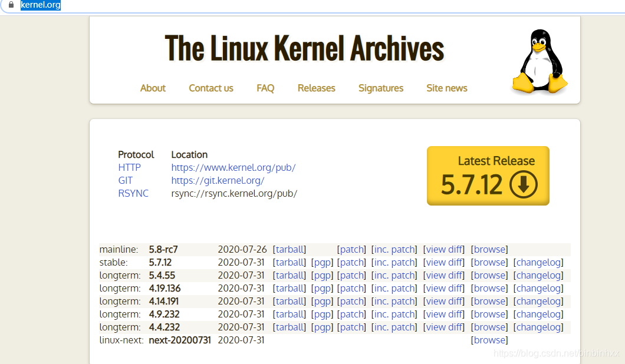Click the RSYNC protocol link
This screenshot has width=625, height=364.
(133, 193)
